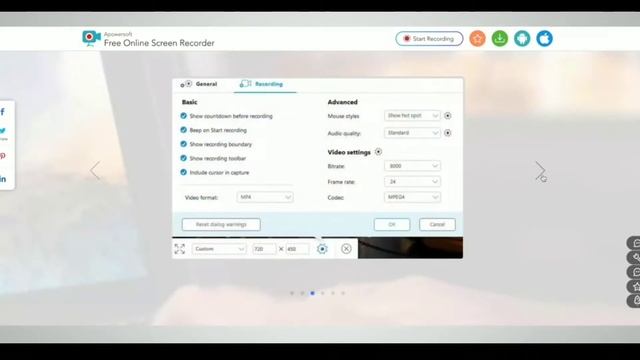Image resolution: width=640 pixels, height=360 pixels.
Task: Open the Bitrate dropdown
Action: [x=412, y=166]
